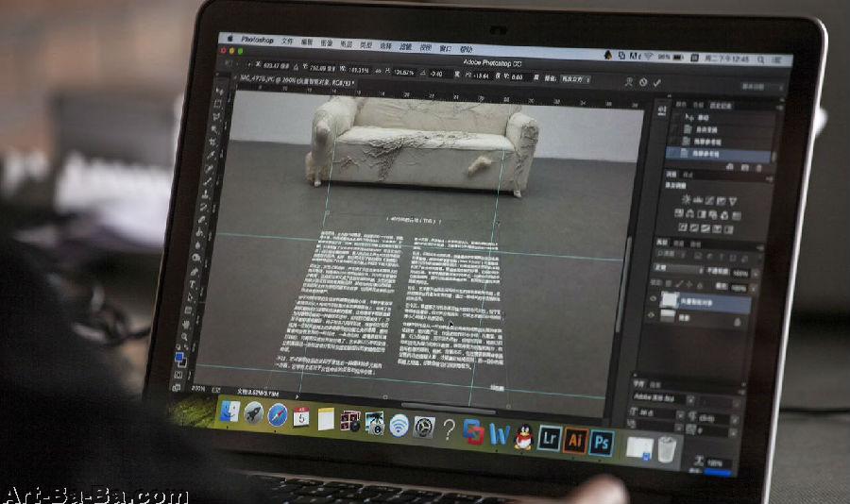This screenshot has height=504, width=850.
Task: Create new snapshot camera icon in History panel
Action: click(744, 167)
